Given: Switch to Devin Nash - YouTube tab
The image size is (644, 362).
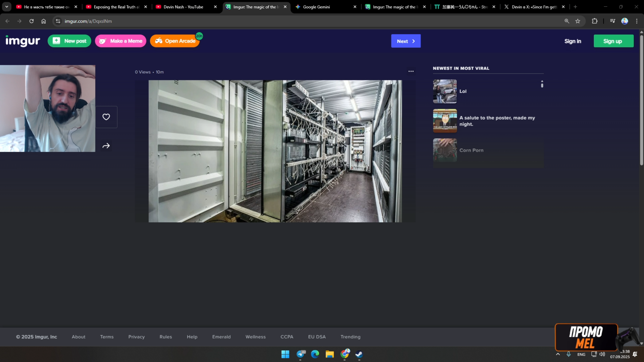Looking at the screenshot, I should (183, 7).
